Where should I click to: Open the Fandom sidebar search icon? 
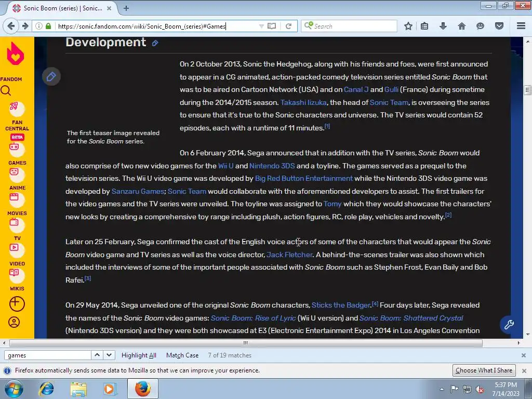click(6, 90)
